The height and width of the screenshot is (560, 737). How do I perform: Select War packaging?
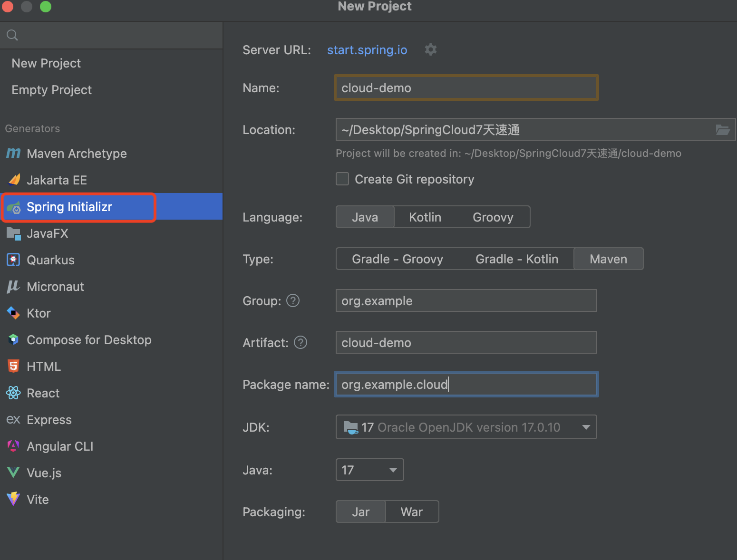pyautogui.click(x=412, y=512)
